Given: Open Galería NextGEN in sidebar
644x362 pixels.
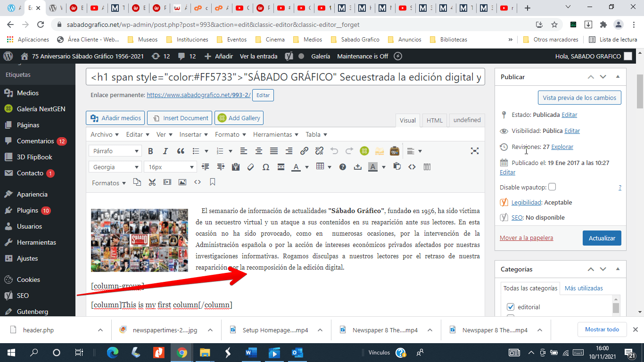Looking at the screenshot, I should [38, 109].
